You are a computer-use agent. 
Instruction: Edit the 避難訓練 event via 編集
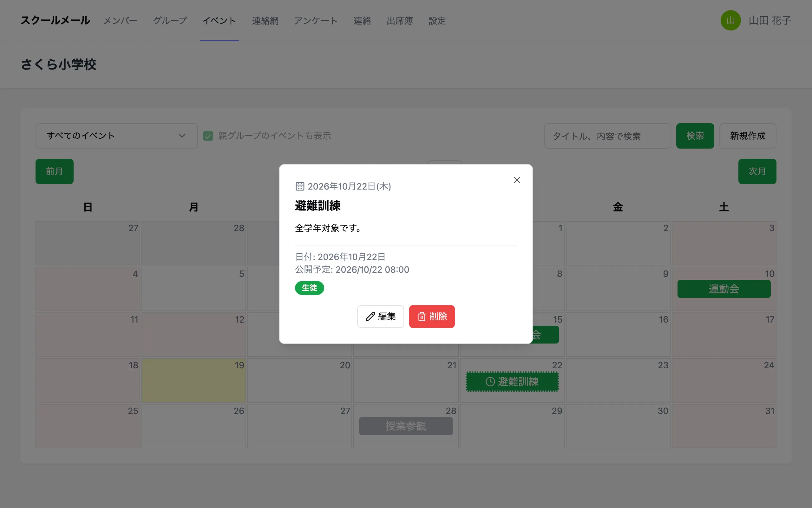(x=380, y=317)
